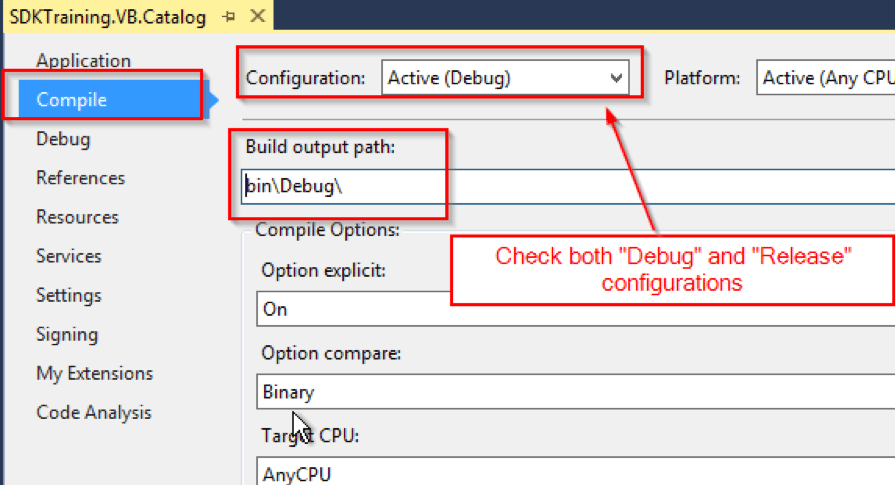Image resolution: width=895 pixels, height=485 pixels.
Task: Switch to the Signing page
Action: (x=67, y=334)
